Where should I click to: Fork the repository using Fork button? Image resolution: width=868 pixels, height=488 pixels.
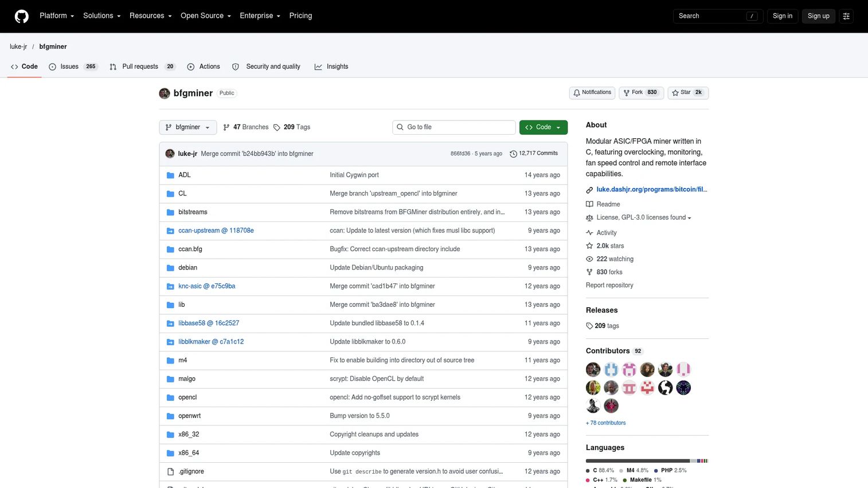[x=641, y=92]
